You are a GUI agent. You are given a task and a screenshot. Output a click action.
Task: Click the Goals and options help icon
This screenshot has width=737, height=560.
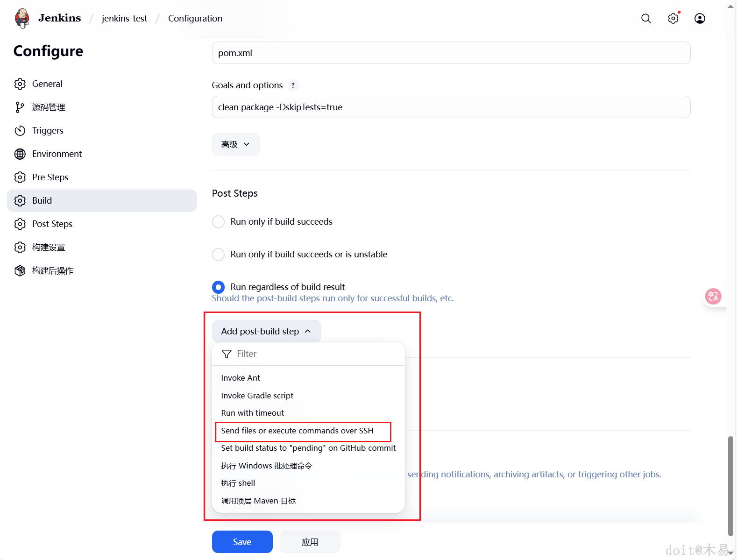[293, 85]
